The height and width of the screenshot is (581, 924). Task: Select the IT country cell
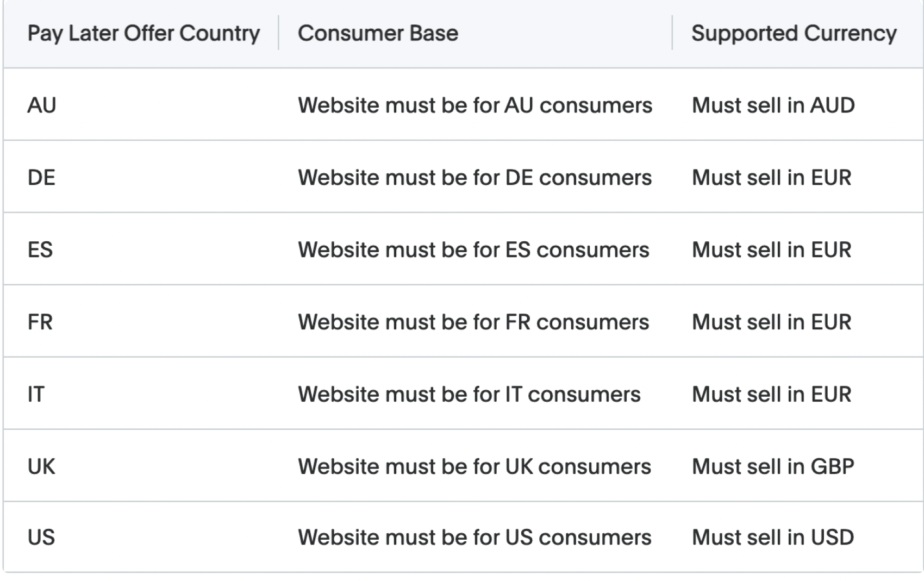[x=36, y=394]
